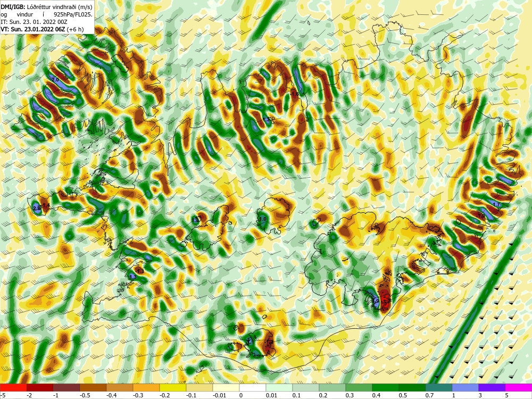Viewport: 532px width, 399px height.
Task: Click the medium green 0.3 to 0.4 legend swatch
Action: pyautogui.click(x=359, y=387)
